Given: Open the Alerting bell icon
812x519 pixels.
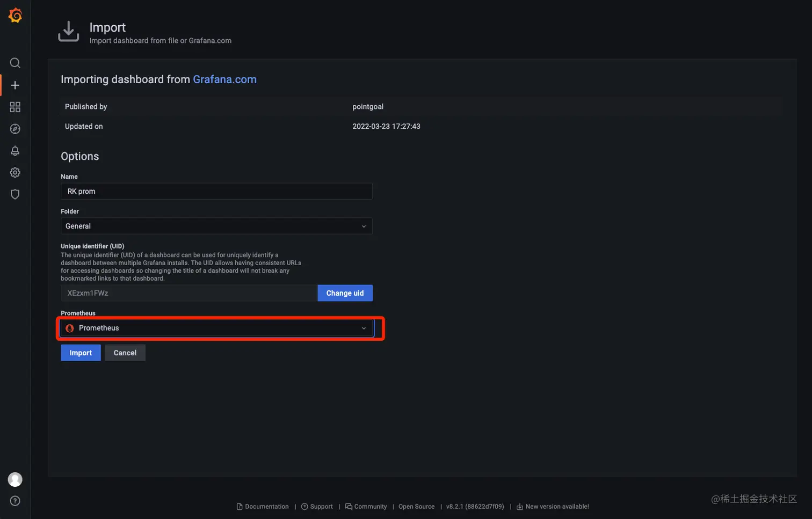Looking at the screenshot, I should 15,151.
